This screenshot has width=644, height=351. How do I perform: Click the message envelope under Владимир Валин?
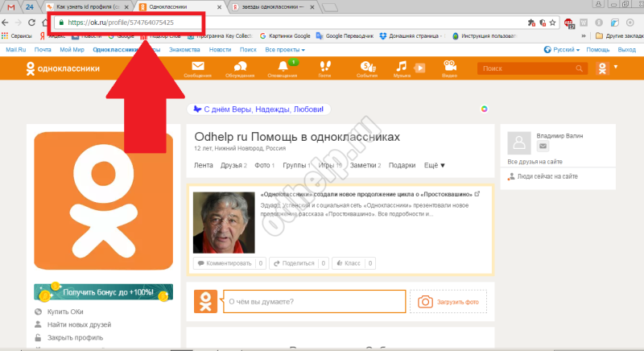point(543,146)
